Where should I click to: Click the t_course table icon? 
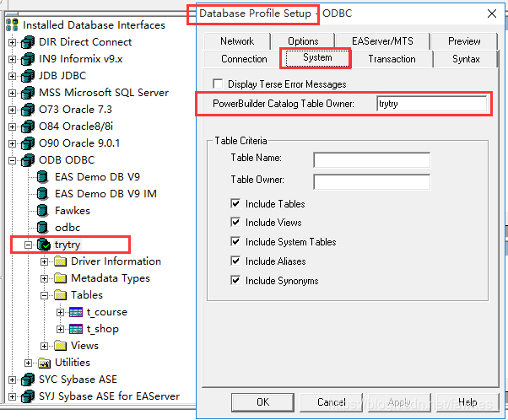tap(76, 312)
